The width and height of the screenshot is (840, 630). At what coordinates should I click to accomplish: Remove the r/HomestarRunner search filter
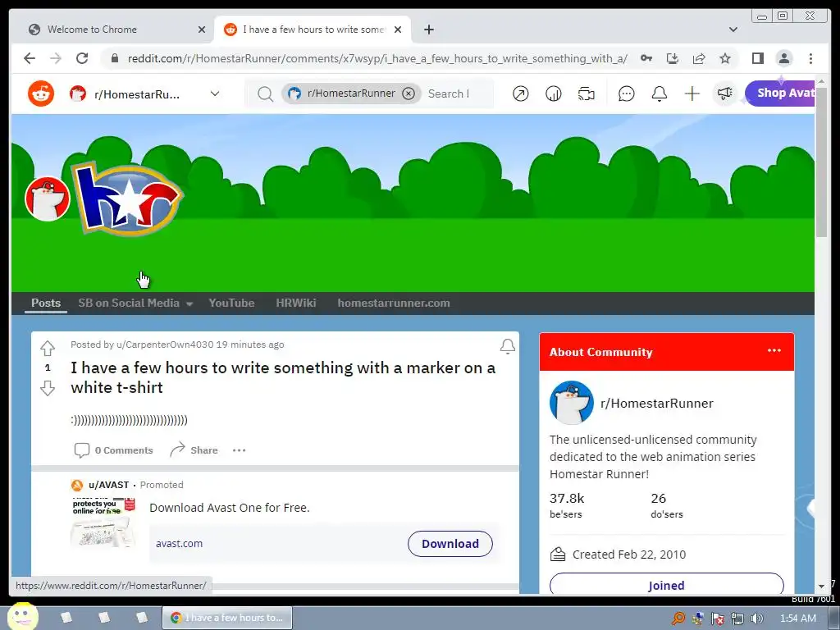(409, 94)
